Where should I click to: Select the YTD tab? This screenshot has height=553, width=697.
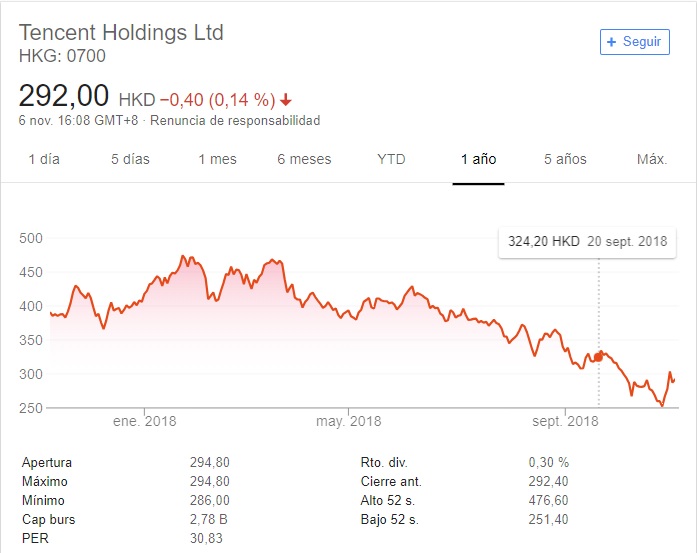click(392, 159)
